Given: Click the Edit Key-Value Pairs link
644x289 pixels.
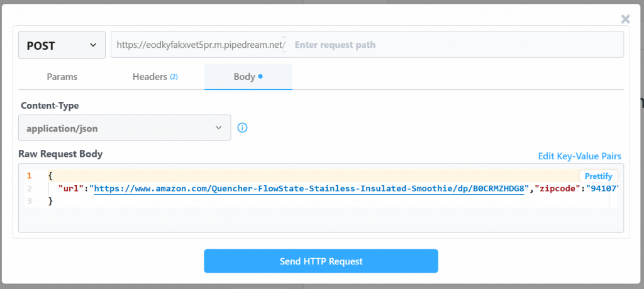Looking at the screenshot, I should [579, 156].
